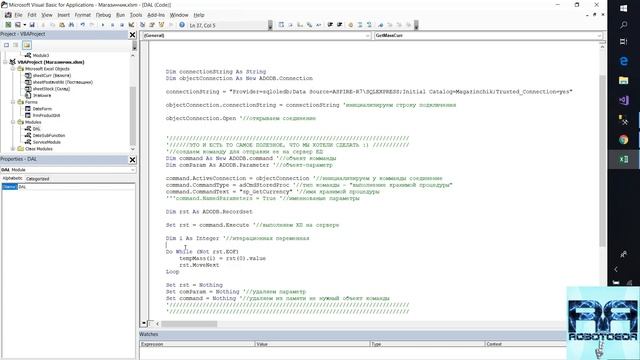Collapse the Forms folder in Project tree
The image size is (640, 360).
click(13, 102)
